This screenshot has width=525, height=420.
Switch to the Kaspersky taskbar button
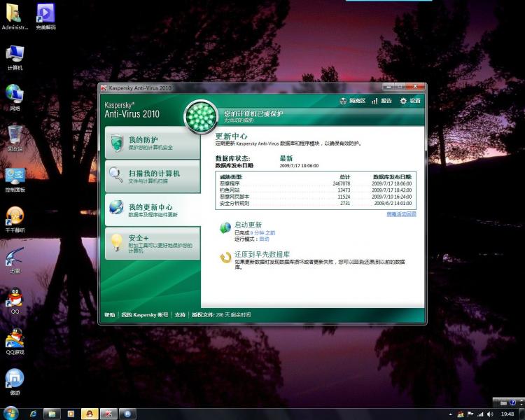click(108, 414)
